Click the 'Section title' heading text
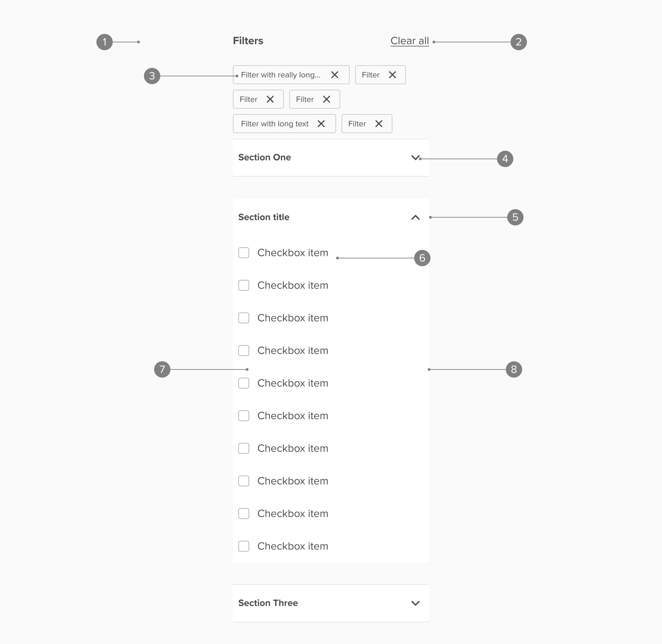Screen dimensions: 662x644 264,217
